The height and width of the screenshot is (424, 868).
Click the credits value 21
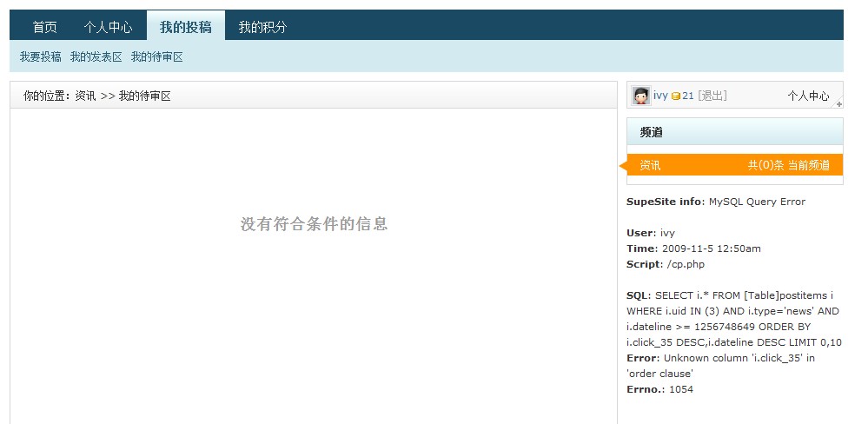[x=687, y=96]
